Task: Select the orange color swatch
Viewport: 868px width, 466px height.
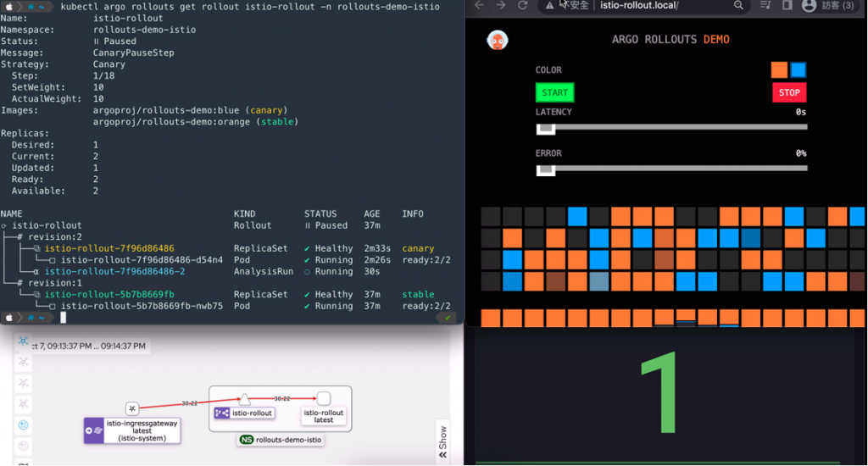Action: [779, 69]
